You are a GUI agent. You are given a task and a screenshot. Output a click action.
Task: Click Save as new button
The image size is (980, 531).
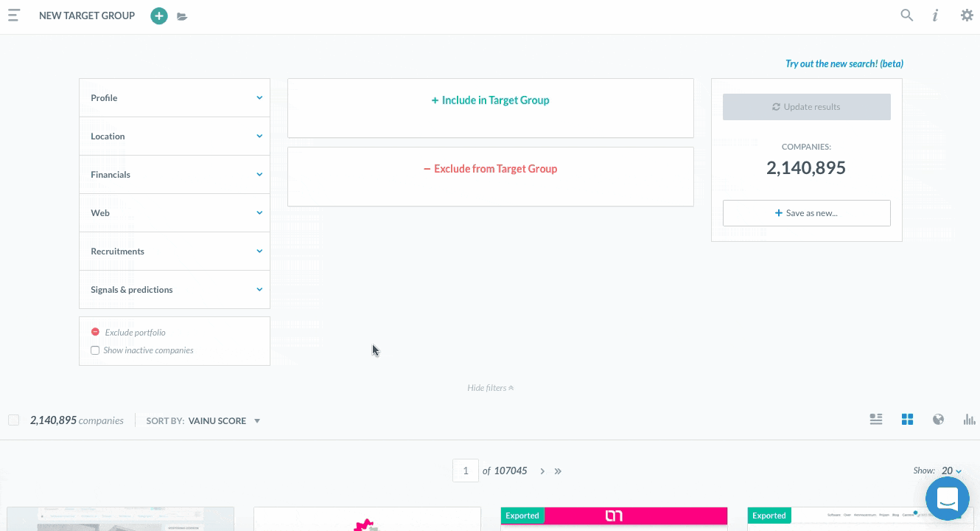point(806,213)
